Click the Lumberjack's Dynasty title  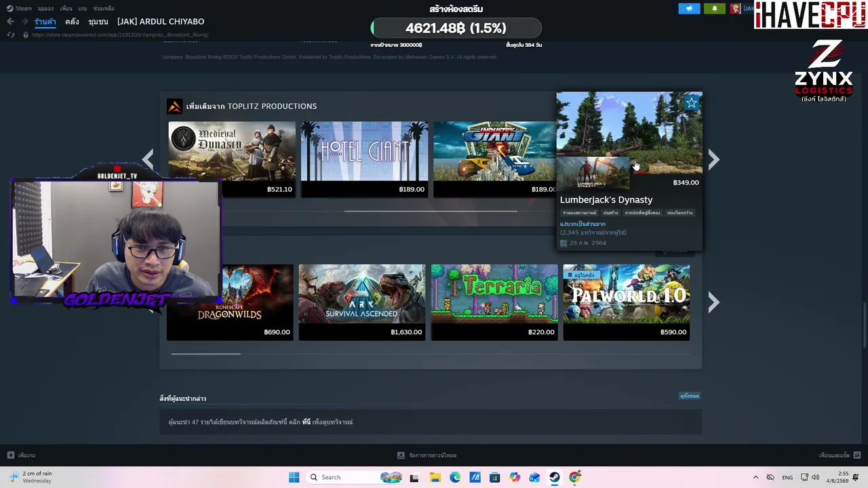(x=606, y=200)
